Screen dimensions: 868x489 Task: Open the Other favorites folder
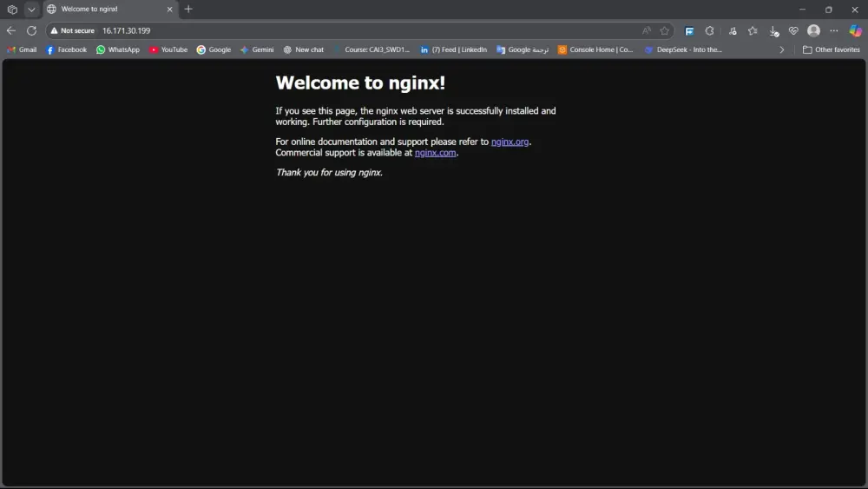point(831,50)
